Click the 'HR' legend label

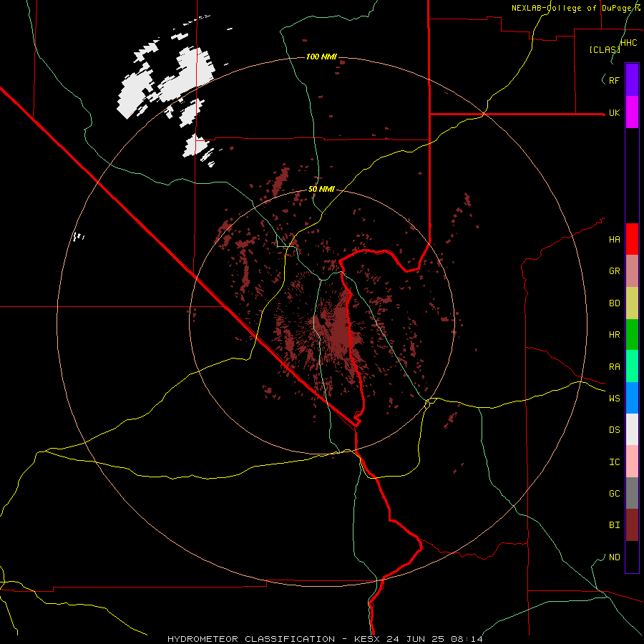614,335
